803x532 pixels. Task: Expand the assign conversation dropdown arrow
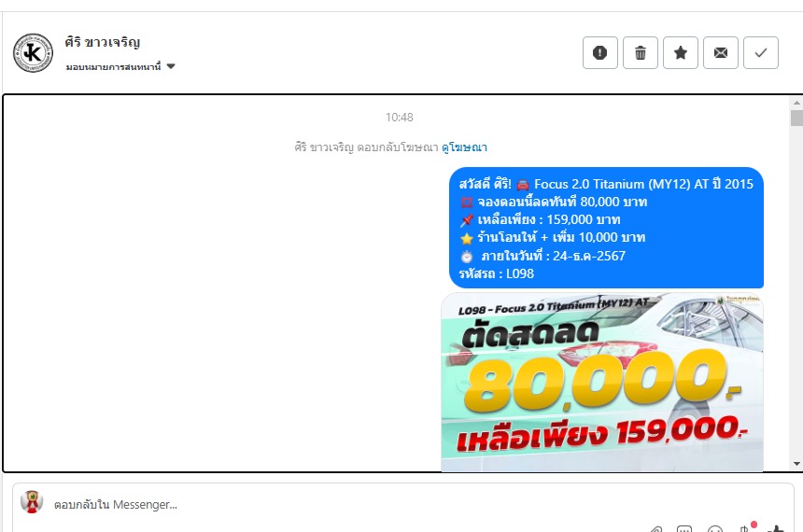click(x=171, y=66)
